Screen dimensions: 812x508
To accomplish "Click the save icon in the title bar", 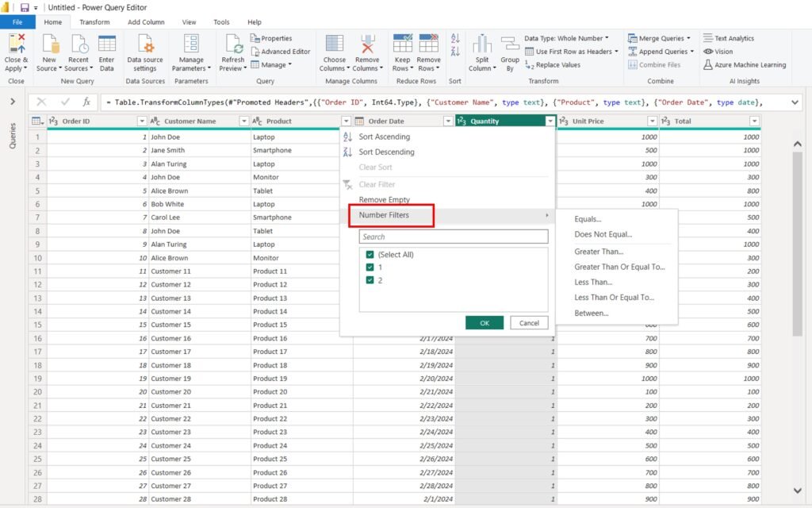I will (x=25, y=8).
